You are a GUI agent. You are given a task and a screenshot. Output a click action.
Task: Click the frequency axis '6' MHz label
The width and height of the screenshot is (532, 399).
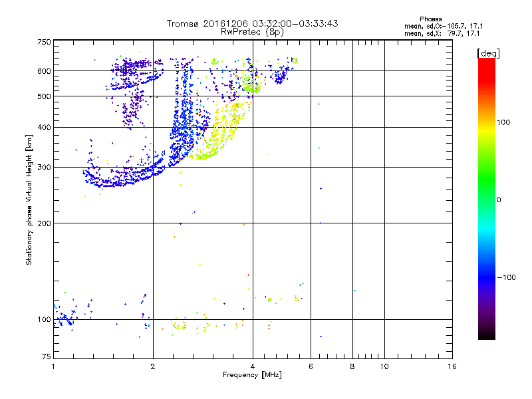click(x=311, y=366)
